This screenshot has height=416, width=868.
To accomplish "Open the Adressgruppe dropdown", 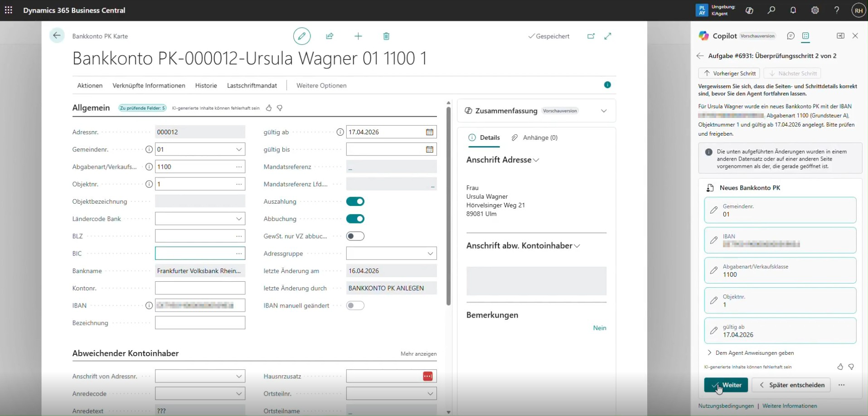I will click(x=430, y=254).
